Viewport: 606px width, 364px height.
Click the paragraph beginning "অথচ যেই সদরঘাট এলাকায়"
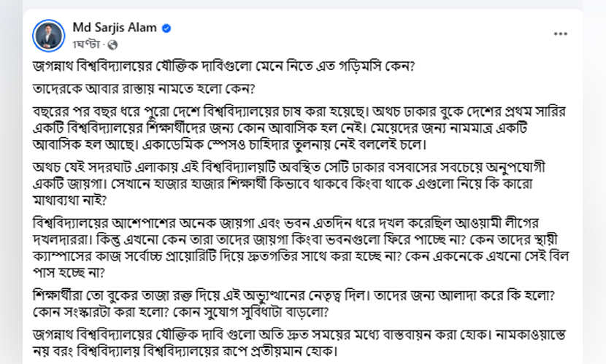click(x=289, y=184)
